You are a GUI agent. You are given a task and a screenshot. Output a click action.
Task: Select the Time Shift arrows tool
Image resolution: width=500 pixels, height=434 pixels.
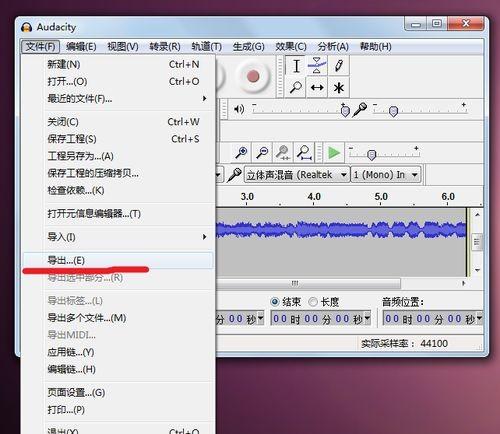[x=317, y=88]
